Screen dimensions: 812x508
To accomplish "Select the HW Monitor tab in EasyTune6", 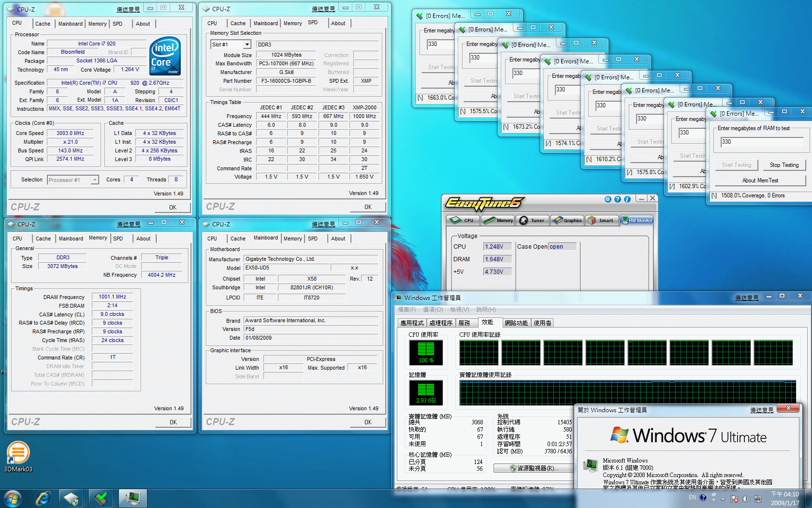I will (637, 220).
